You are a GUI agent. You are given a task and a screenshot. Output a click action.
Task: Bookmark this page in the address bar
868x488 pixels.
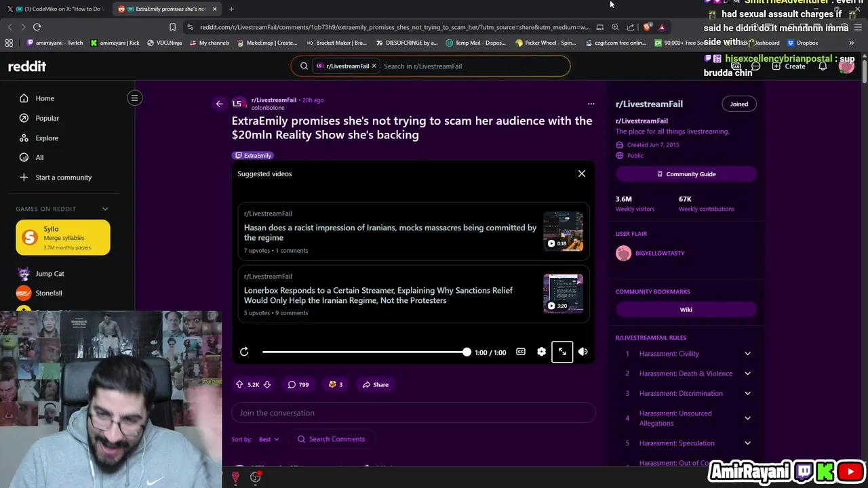tap(172, 27)
